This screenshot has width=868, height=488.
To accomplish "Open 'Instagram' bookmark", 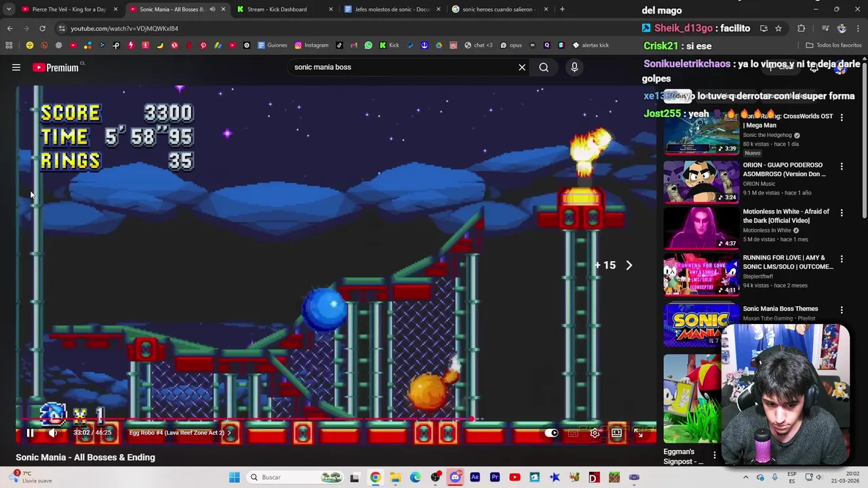I will [x=311, y=45].
